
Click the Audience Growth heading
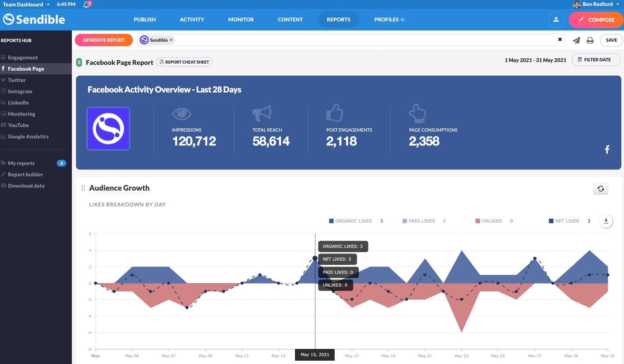tap(119, 188)
